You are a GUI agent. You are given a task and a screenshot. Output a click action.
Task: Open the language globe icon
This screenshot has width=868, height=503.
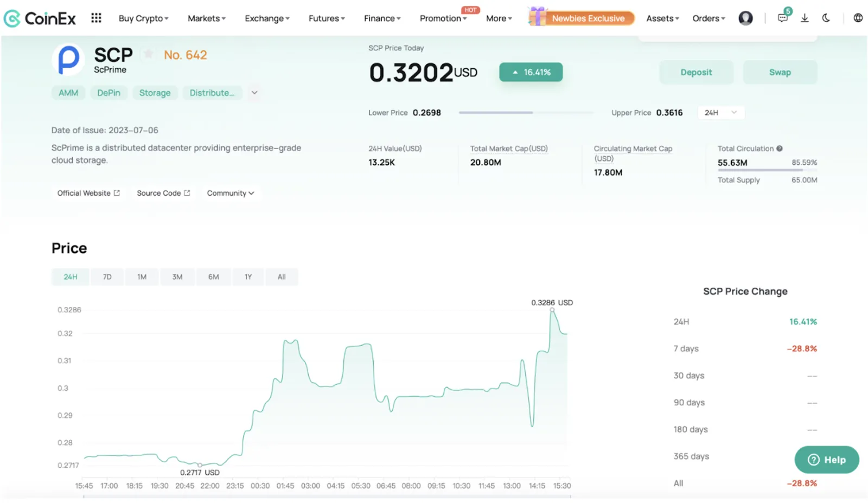858,18
